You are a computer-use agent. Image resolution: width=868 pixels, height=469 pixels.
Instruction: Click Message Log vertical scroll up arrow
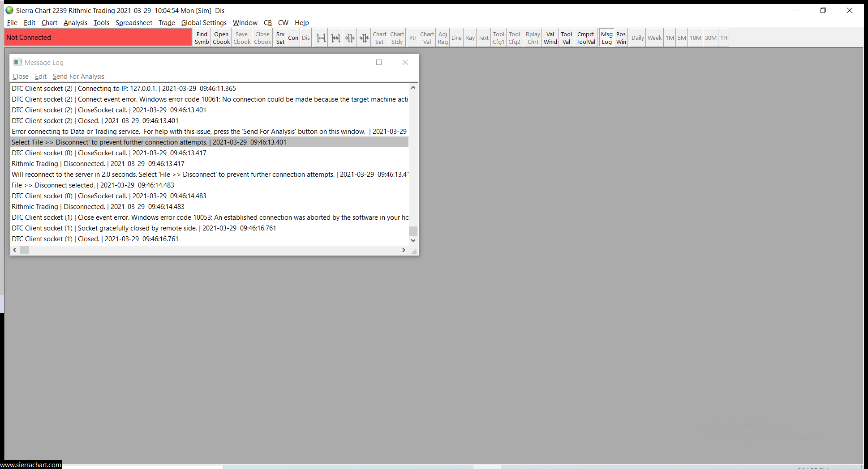[x=413, y=88]
